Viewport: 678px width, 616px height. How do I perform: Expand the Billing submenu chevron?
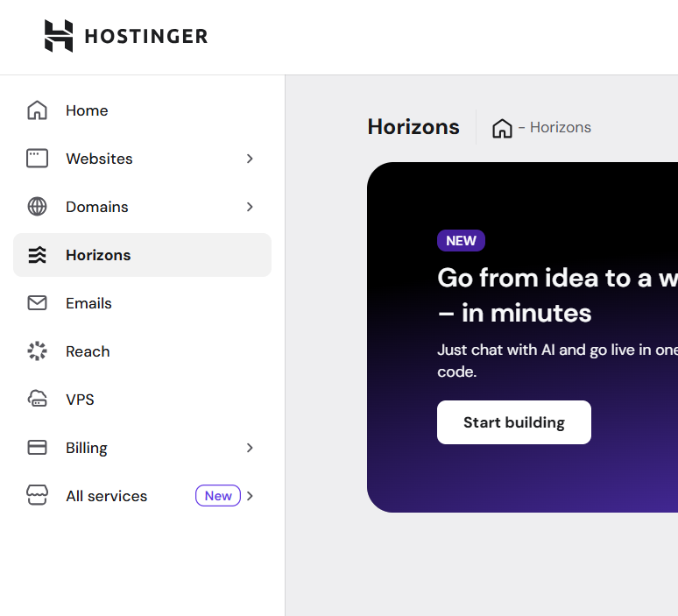[x=250, y=448]
